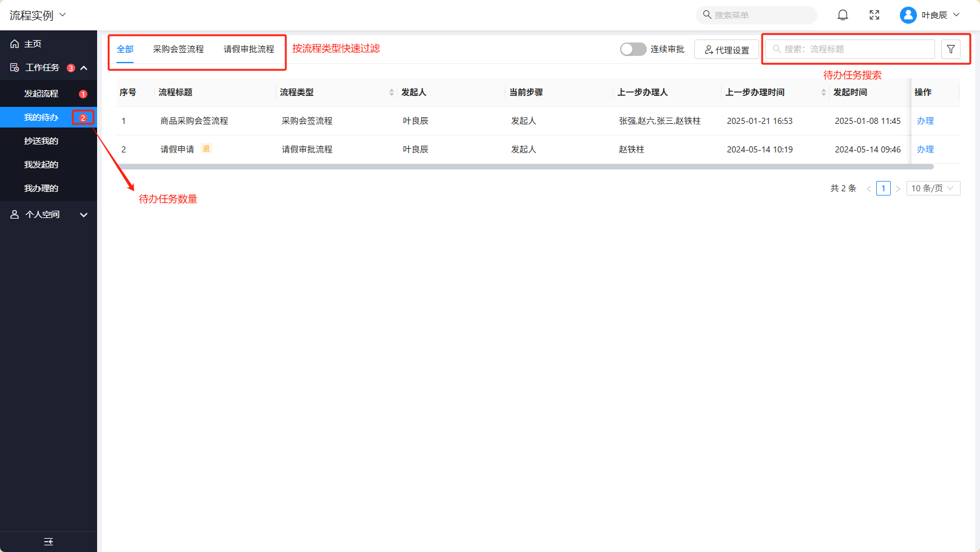Switch to the 请假审批流程 tab

pyautogui.click(x=249, y=49)
